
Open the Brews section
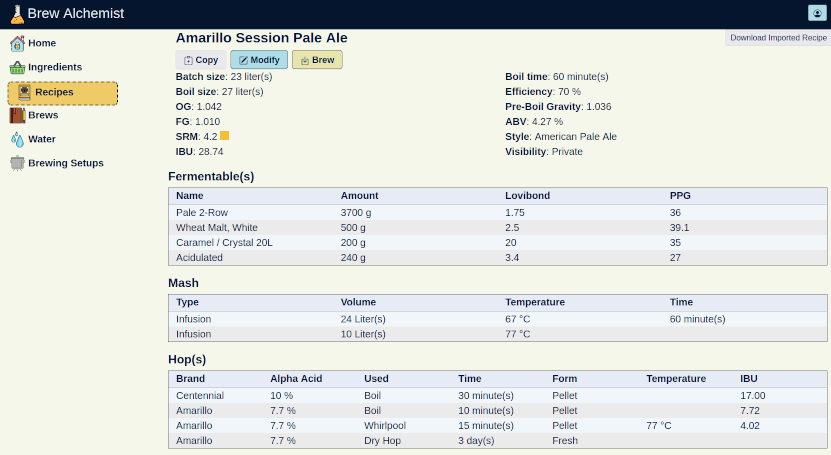pos(43,115)
